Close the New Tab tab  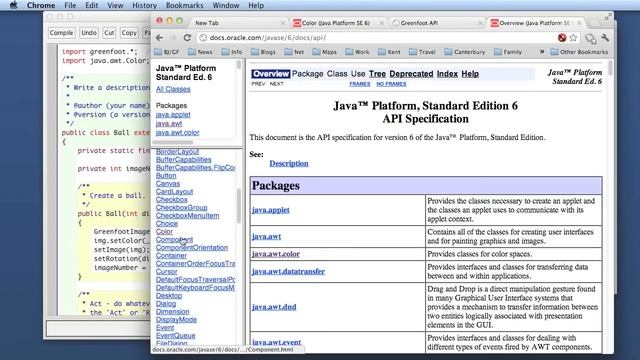[283, 23]
